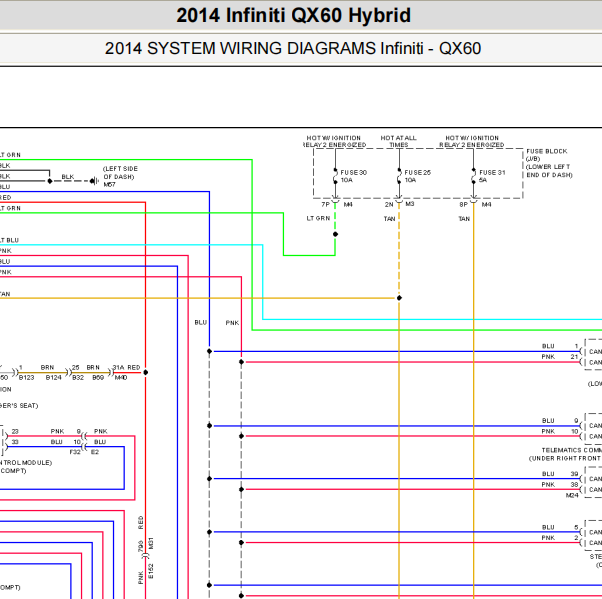This screenshot has width=602, height=599.
Task: Click pin number "21" on the PNK wire
Action: tap(574, 357)
